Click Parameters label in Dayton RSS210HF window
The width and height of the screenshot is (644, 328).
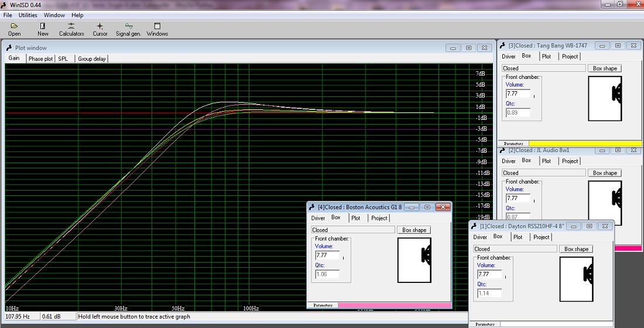(x=485, y=324)
